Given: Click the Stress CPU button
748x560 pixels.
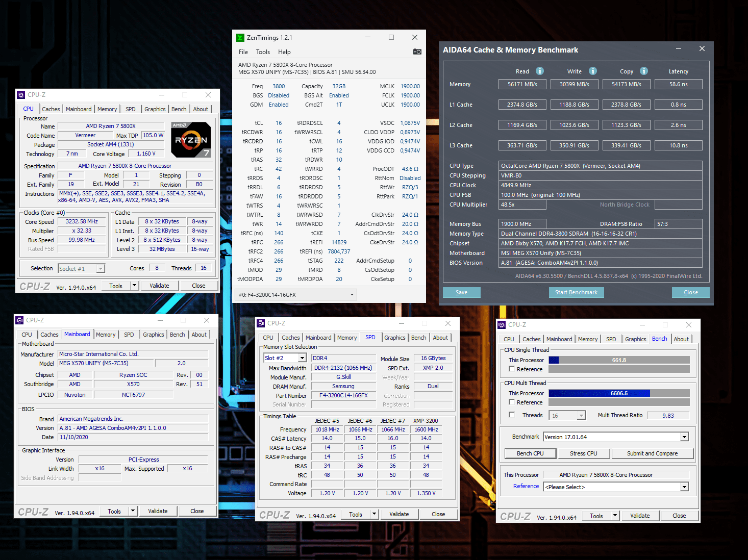Looking at the screenshot, I should click(x=583, y=453).
